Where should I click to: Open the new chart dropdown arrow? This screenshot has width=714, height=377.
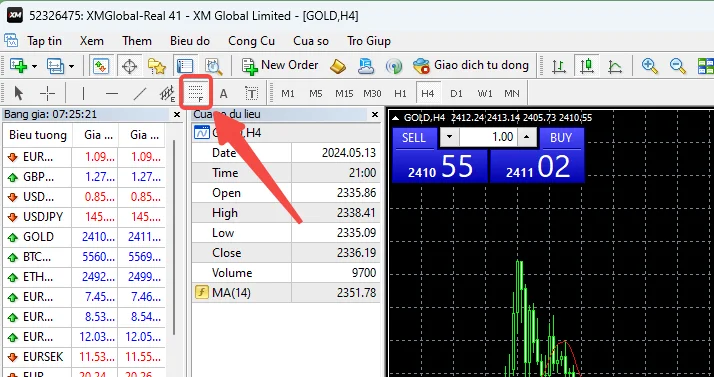pos(35,66)
